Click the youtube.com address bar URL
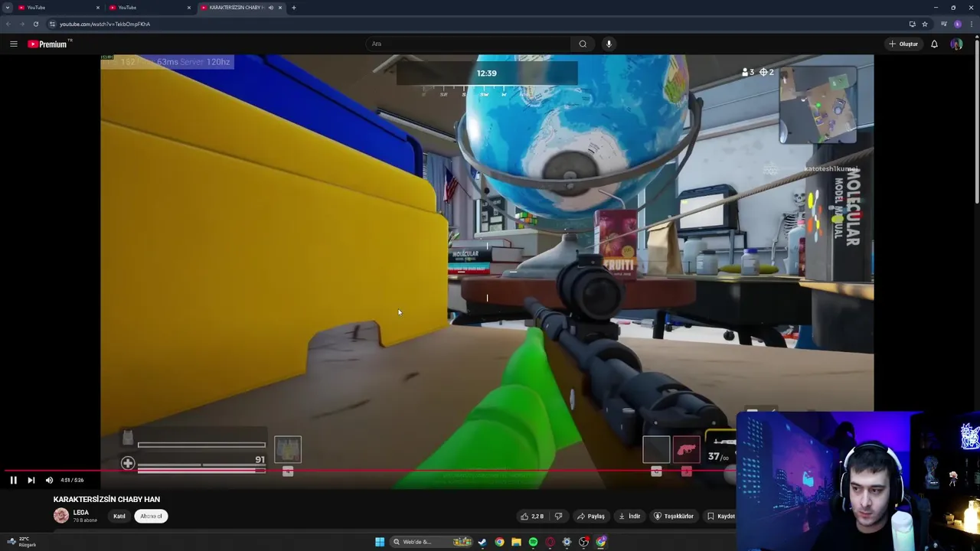The width and height of the screenshot is (980, 551). (105, 24)
